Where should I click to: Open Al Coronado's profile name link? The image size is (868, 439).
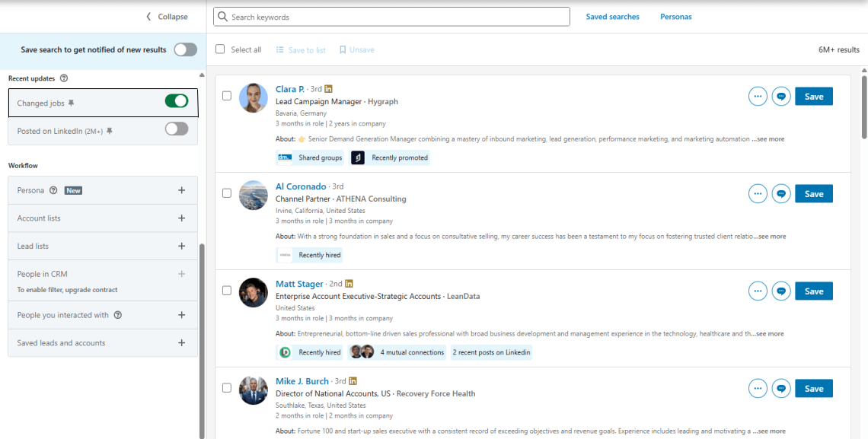pyautogui.click(x=301, y=186)
